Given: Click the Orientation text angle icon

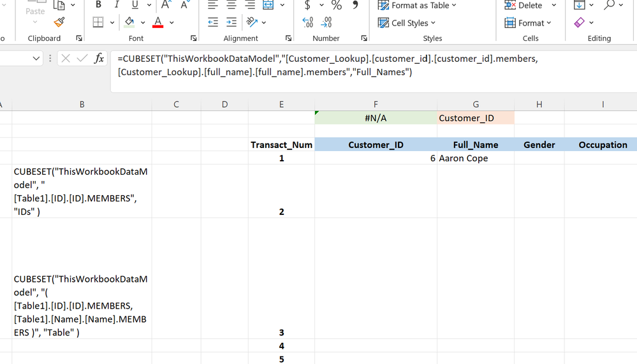Looking at the screenshot, I should 253,22.
